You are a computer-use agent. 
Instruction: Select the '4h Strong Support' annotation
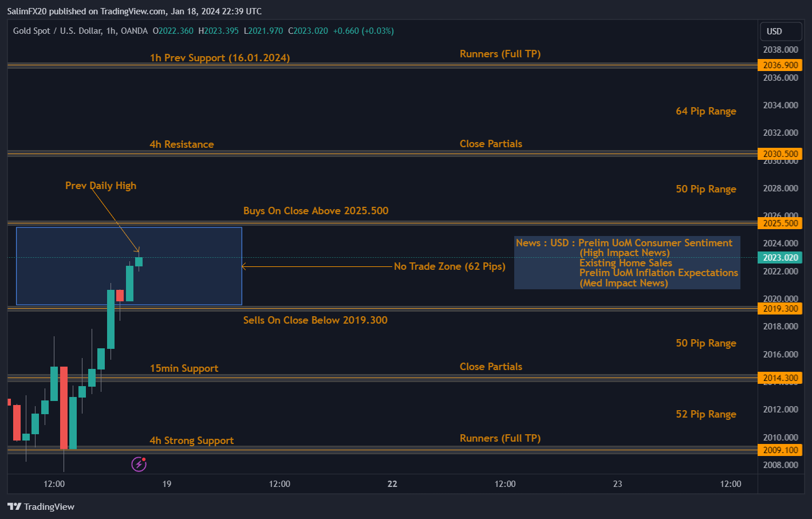(191, 441)
